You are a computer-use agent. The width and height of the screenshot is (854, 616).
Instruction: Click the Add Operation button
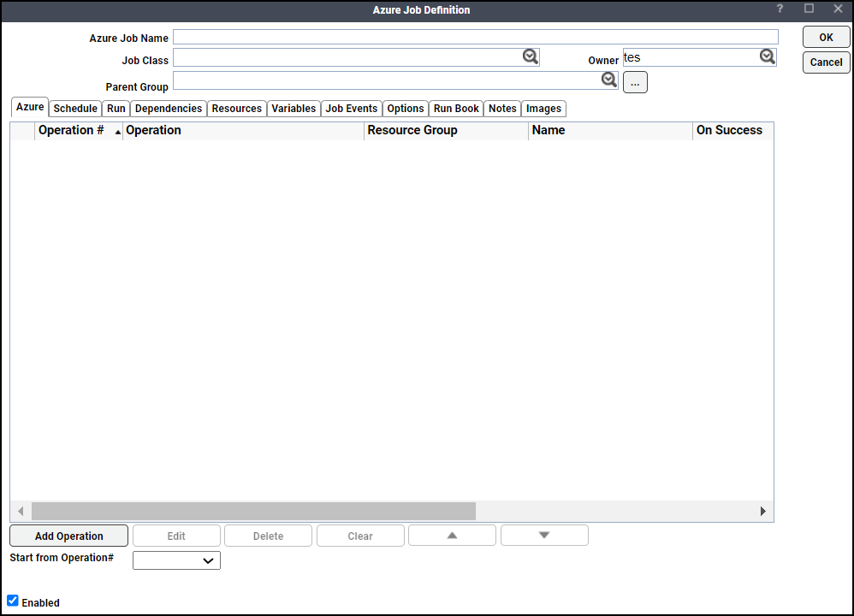click(x=69, y=536)
